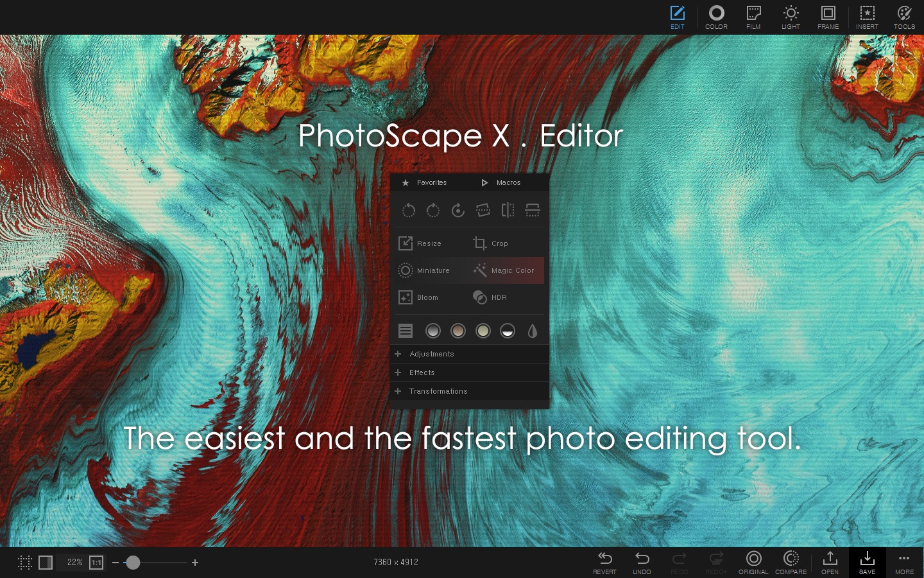Screen dimensions: 924x578
Task: Open the Frame tab
Action: pyautogui.click(x=828, y=17)
